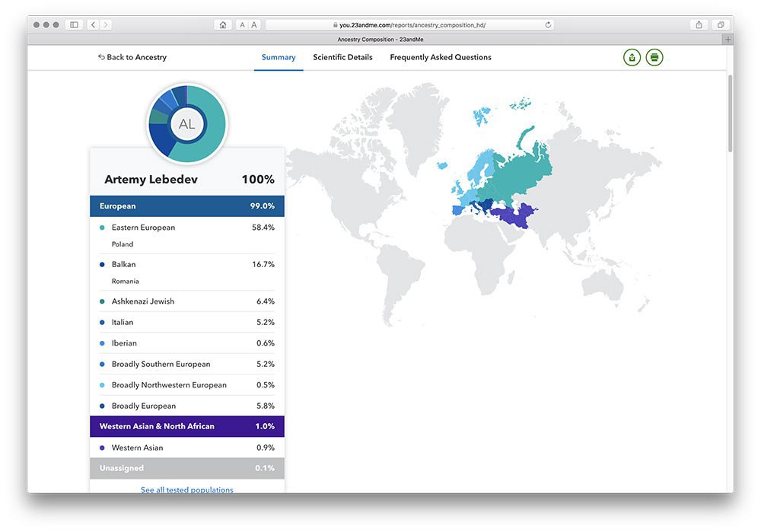Open the Frequently Asked Questions tab
This screenshot has height=532, width=761.
tap(440, 57)
